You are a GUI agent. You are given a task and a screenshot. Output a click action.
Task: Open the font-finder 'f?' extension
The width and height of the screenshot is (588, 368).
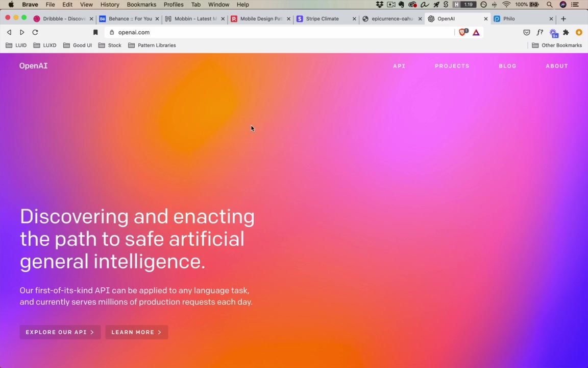point(540,32)
